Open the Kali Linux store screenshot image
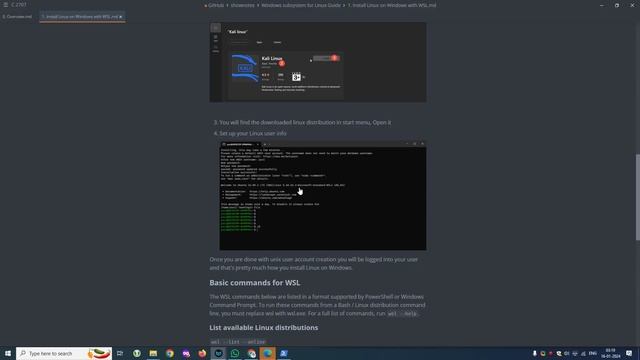Screen dimensions: 640x360 tap(318, 62)
